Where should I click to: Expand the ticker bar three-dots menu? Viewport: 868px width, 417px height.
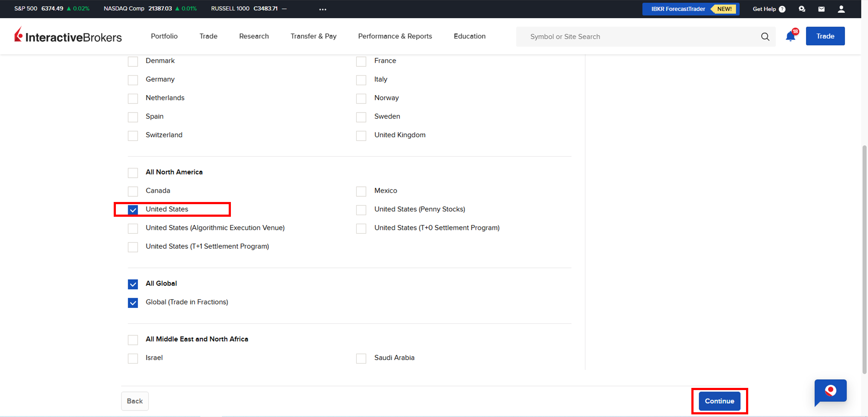322,9
